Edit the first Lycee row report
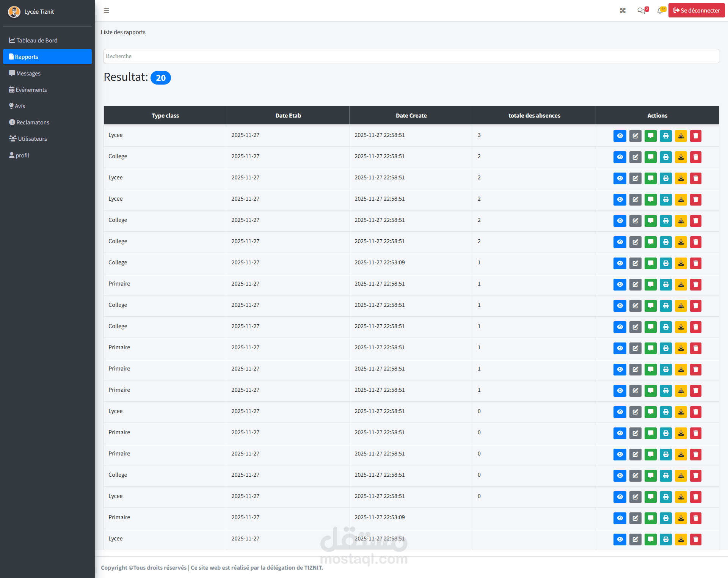 pos(635,136)
